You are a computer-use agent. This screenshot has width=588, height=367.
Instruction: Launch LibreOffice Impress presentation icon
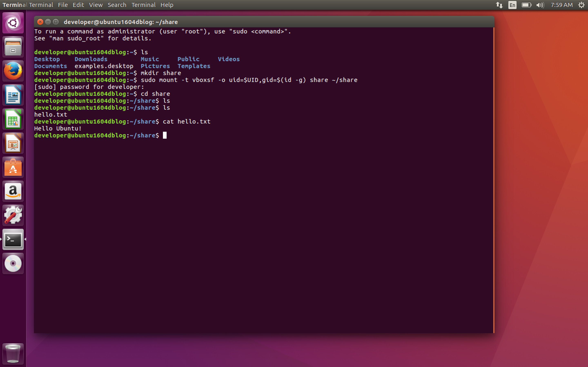13,143
